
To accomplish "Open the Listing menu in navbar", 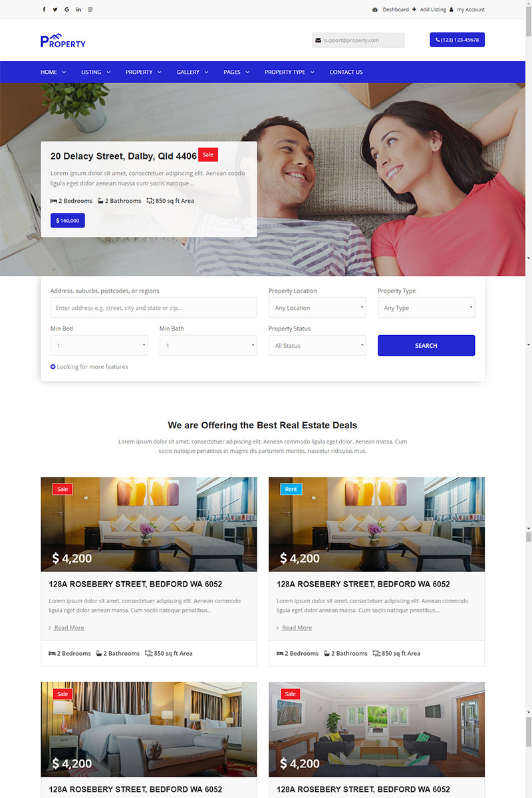I will pyautogui.click(x=95, y=72).
